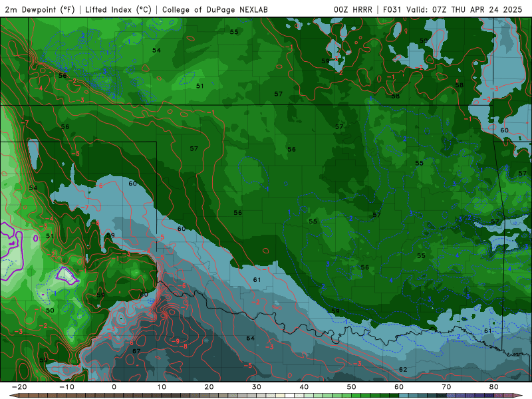Click the "62" dewpoint value on the map
The width and height of the screenshot is (532, 399).
pyautogui.click(x=403, y=370)
